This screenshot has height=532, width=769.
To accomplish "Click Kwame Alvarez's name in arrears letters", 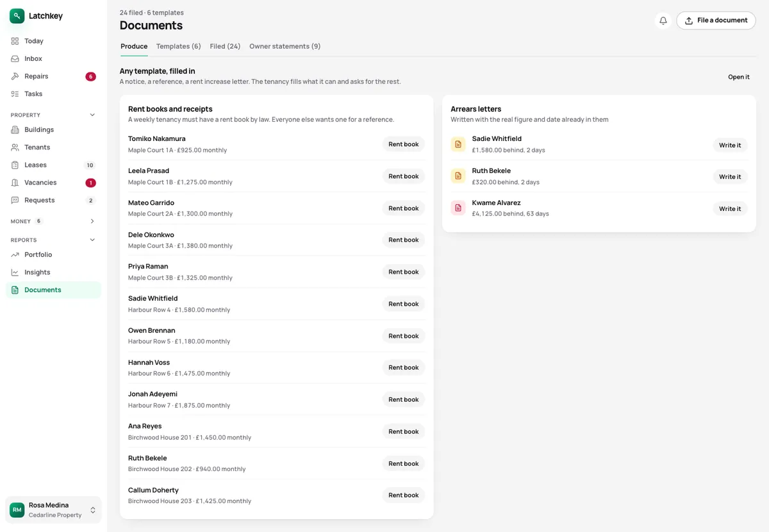I will (x=497, y=203).
